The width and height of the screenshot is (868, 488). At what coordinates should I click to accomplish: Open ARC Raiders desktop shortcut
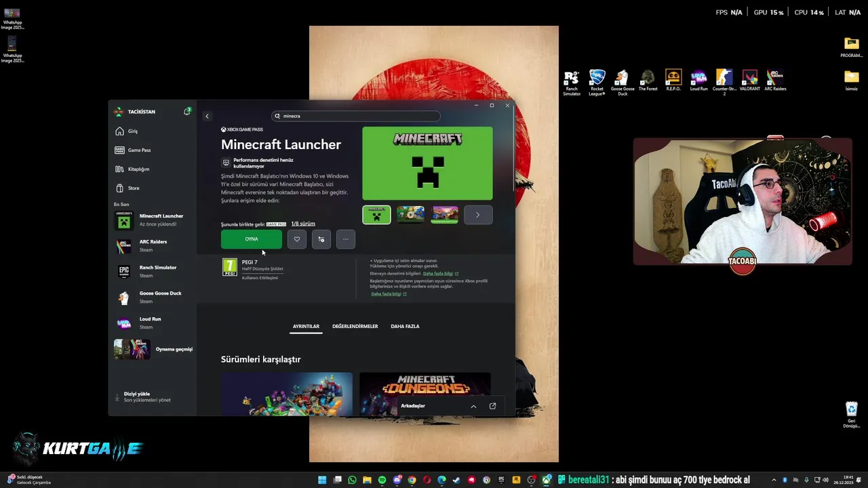tap(775, 81)
